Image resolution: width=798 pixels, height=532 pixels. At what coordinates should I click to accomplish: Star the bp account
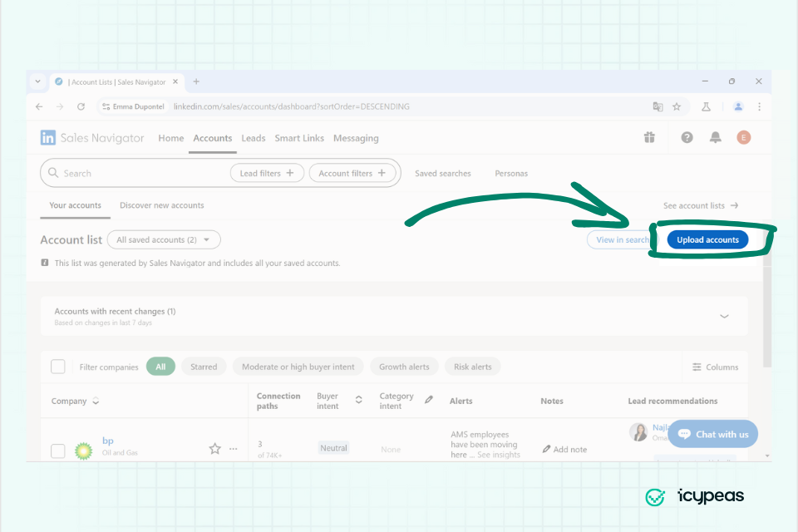214,449
